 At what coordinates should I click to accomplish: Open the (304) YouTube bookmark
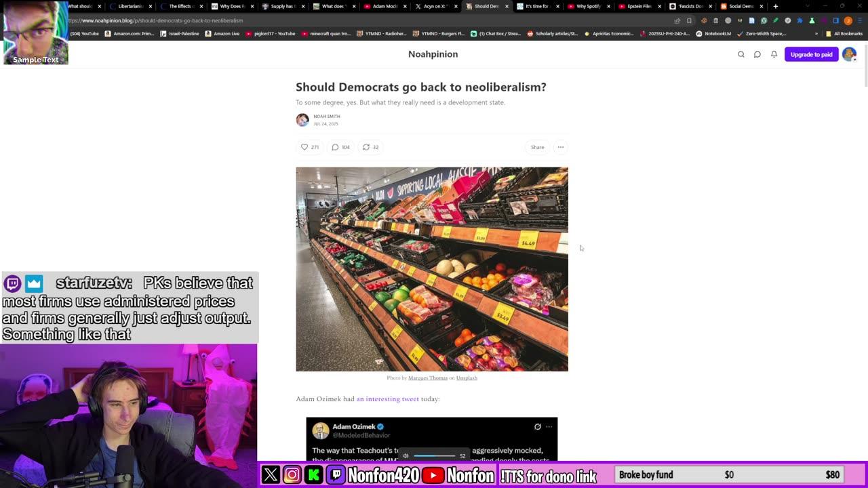click(x=84, y=33)
